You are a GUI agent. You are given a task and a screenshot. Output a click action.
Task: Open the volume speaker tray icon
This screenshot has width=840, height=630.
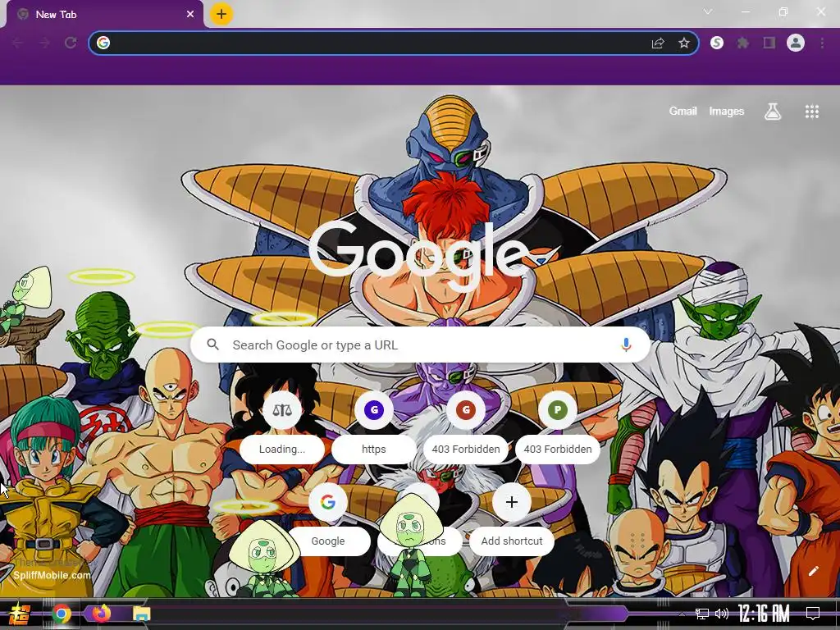(722, 614)
